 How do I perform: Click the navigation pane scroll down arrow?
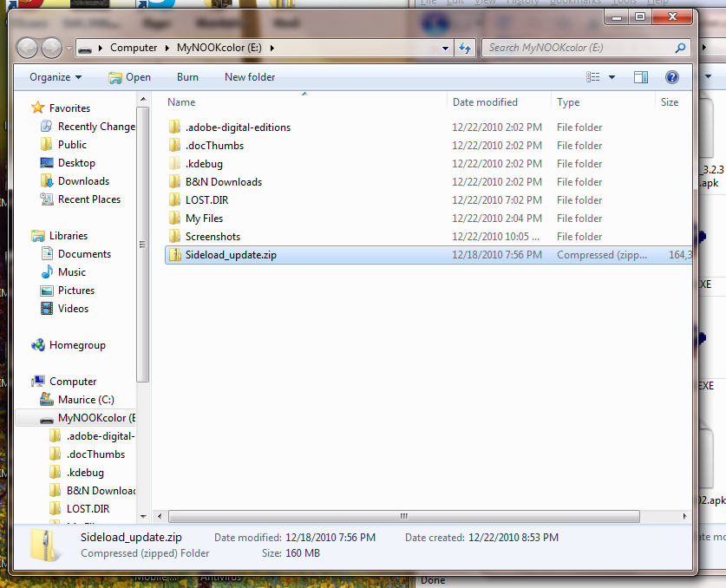click(143, 516)
